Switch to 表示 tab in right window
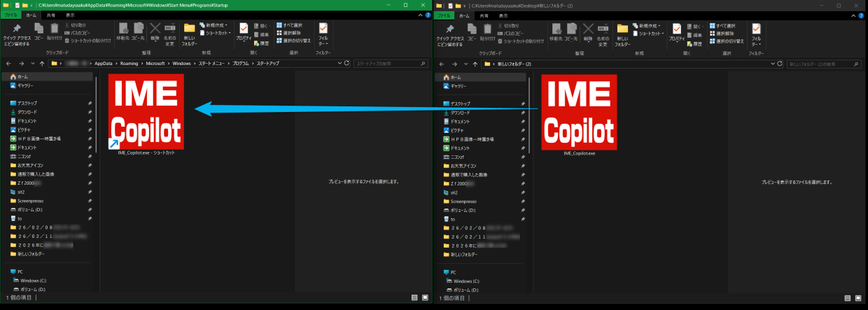Image resolution: width=868 pixels, height=310 pixels. point(503,15)
